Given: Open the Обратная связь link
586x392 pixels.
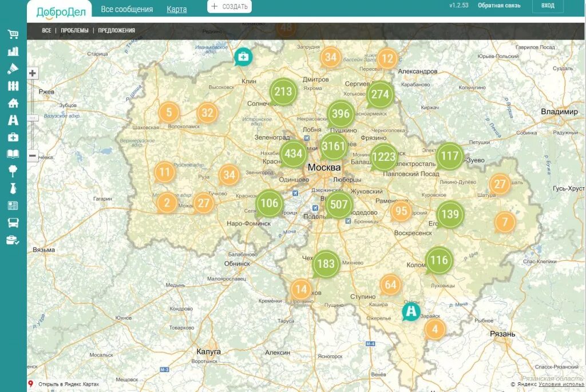Looking at the screenshot, I should coord(499,6).
